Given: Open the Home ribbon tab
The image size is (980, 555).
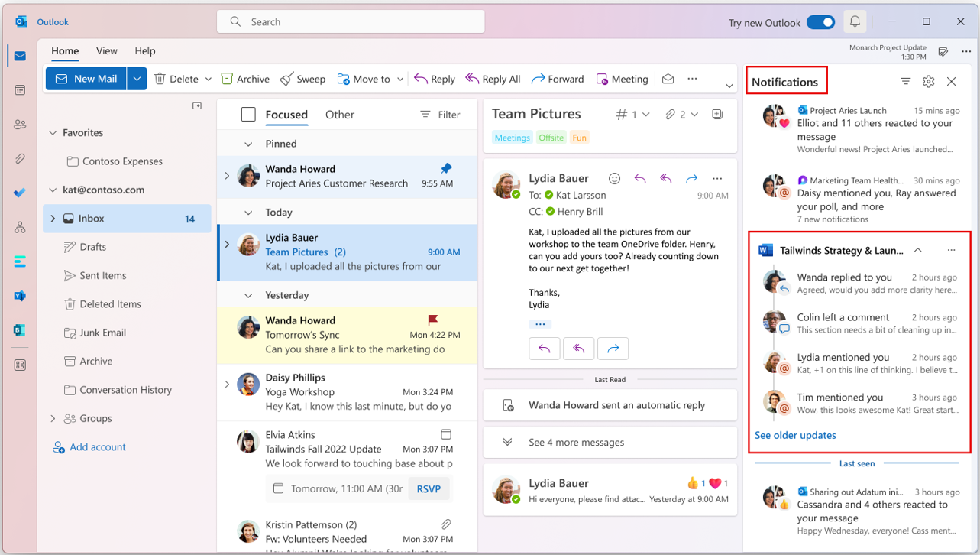Looking at the screenshot, I should coord(65,51).
